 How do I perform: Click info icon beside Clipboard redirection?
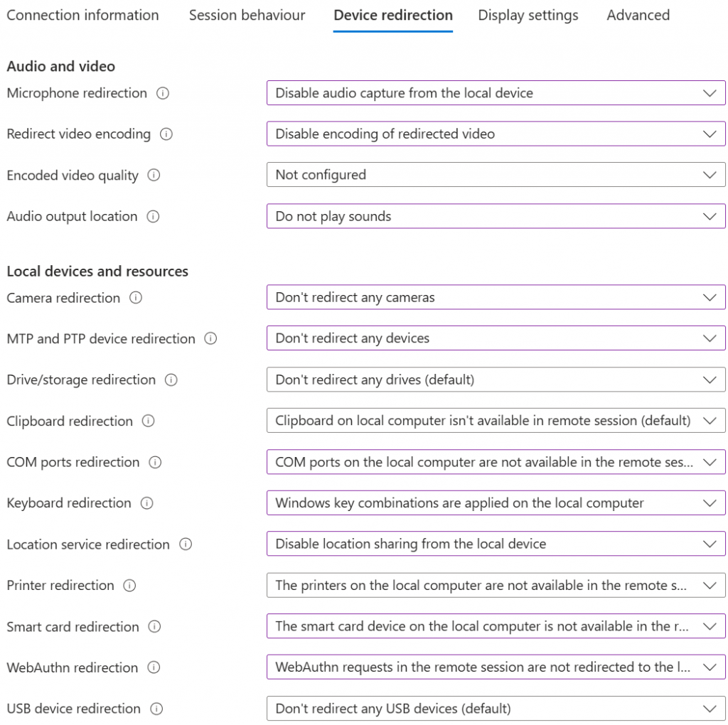148,421
